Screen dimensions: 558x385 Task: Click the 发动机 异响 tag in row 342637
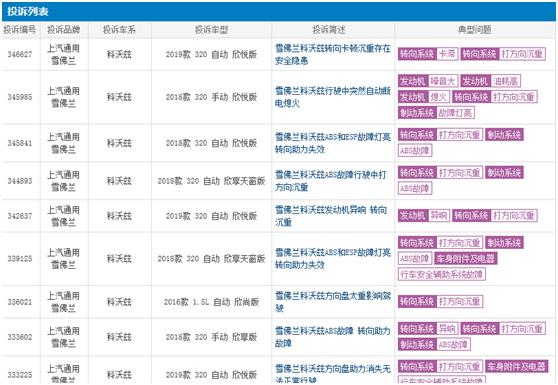(x=424, y=215)
